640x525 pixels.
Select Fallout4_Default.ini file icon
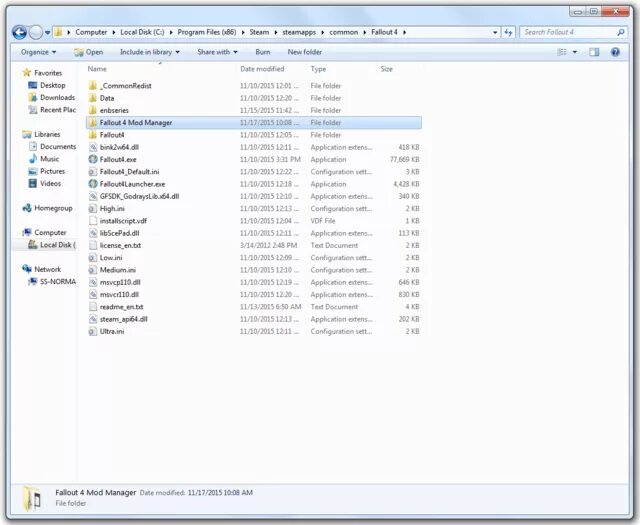click(93, 171)
